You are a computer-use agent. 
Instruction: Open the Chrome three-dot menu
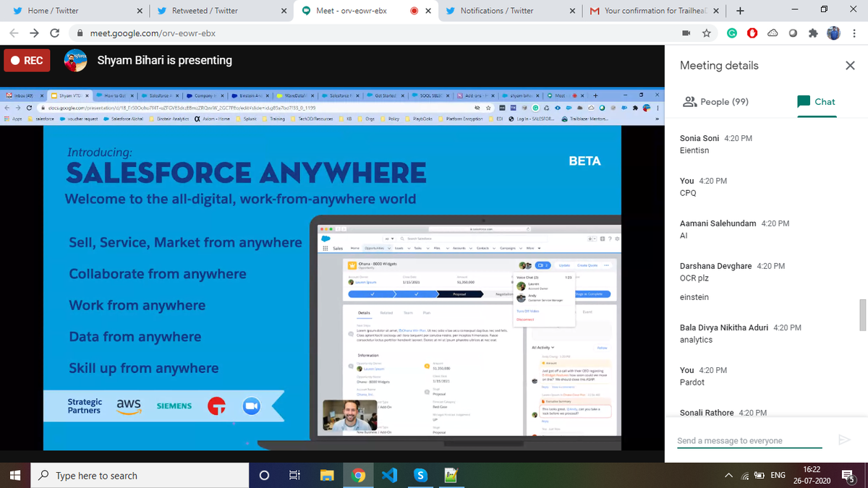pos(855,33)
